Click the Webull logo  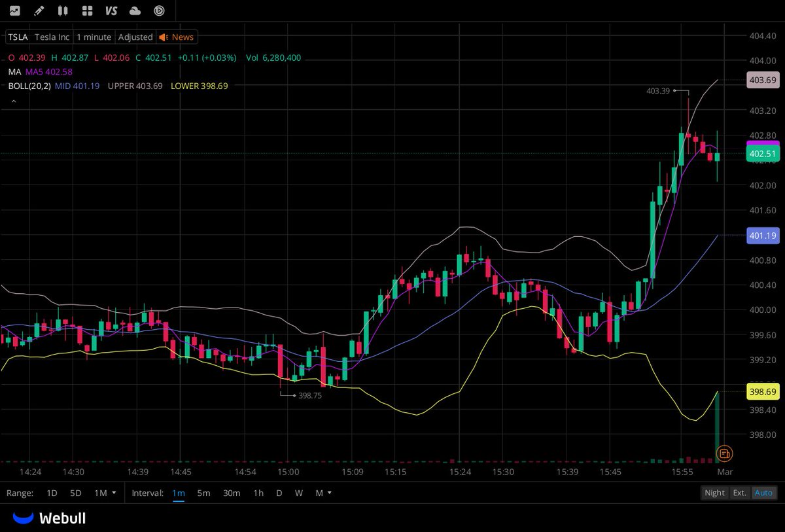(50, 518)
